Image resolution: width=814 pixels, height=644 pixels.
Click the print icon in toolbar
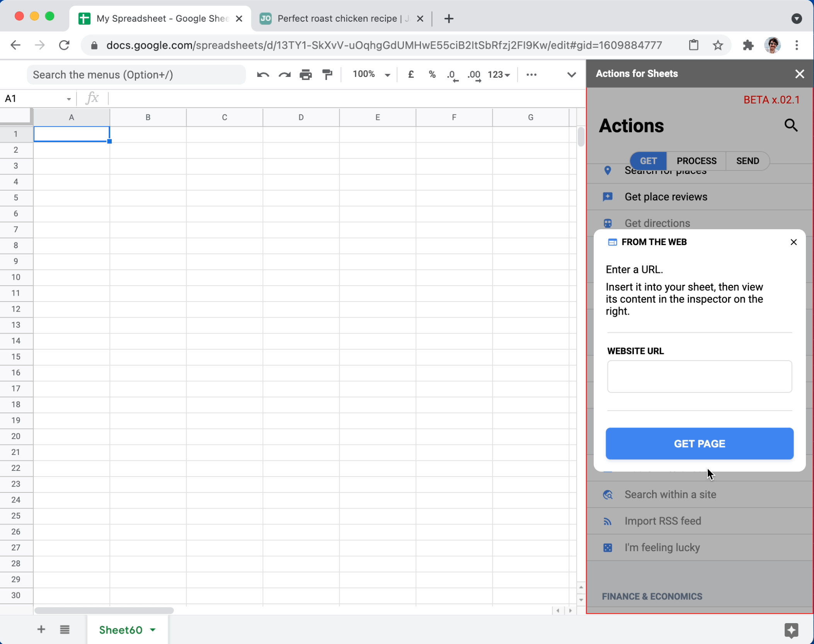pyautogui.click(x=305, y=75)
